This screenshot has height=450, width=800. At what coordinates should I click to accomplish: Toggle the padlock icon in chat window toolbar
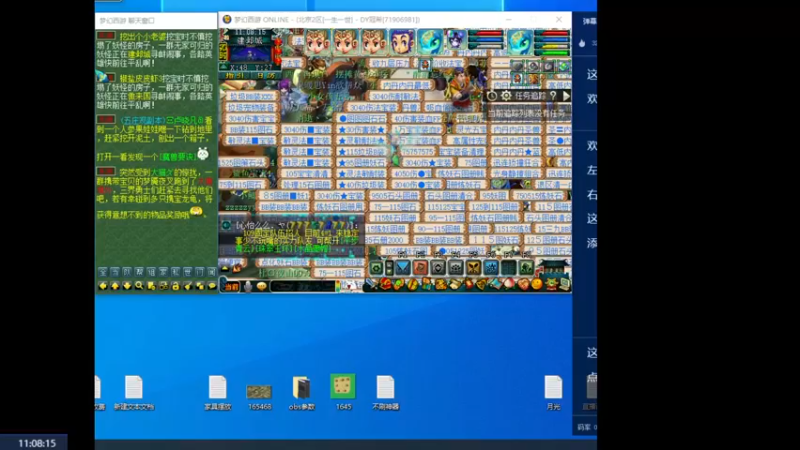tap(176, 286)
